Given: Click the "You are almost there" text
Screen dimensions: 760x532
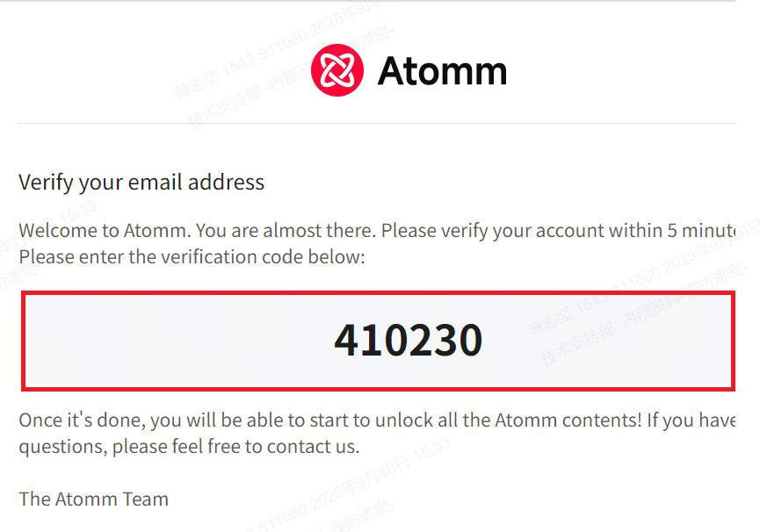Looking at the screenshot, I should [x=286, y=231].
